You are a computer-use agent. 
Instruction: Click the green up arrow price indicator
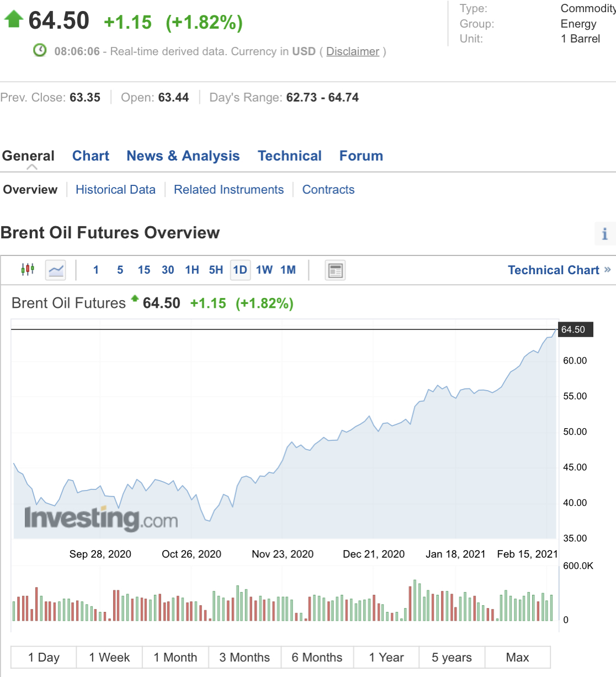tap(14, 20)
